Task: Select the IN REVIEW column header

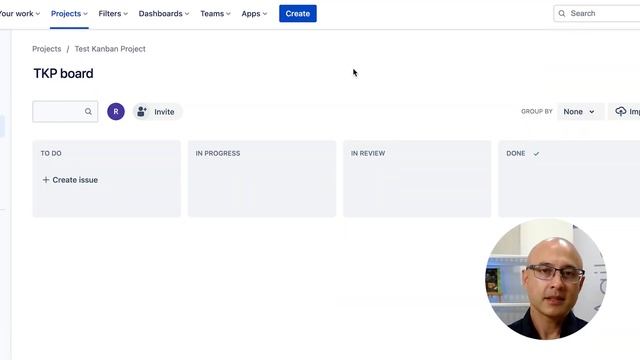Action: [x=368, y=153]
